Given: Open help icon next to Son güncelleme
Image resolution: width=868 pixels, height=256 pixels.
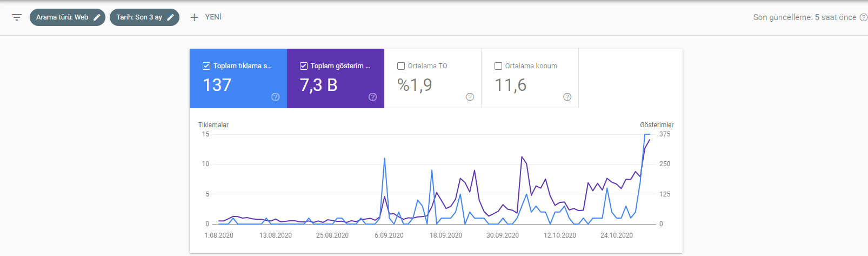Looking at the screenshot, I should click(x=863, y=17).
